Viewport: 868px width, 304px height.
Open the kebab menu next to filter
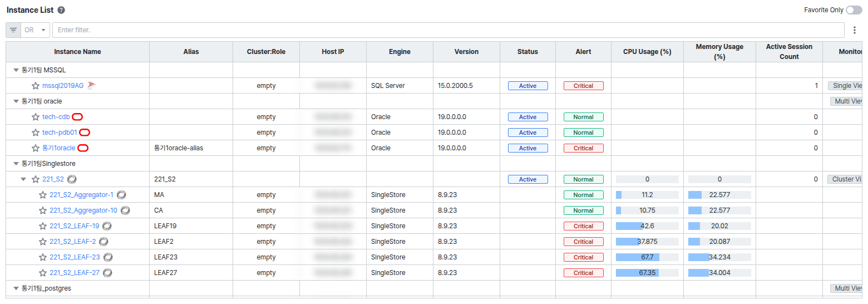[x=855, y=30]
